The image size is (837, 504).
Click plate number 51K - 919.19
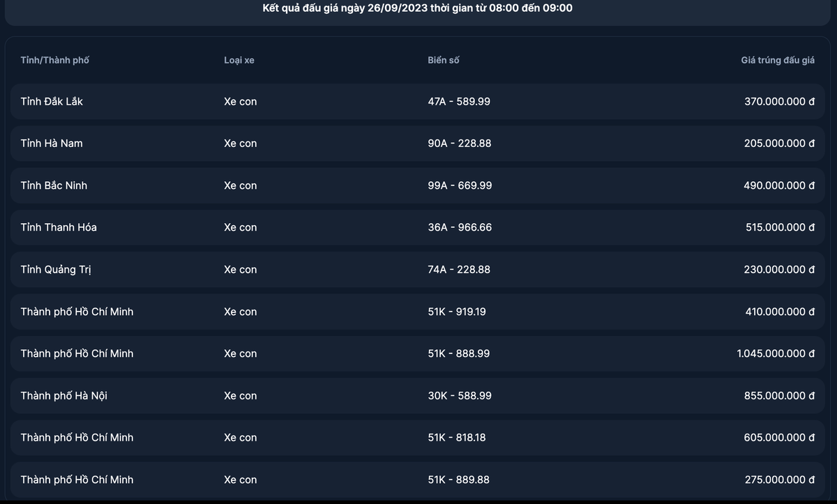(x=457, y=312)
